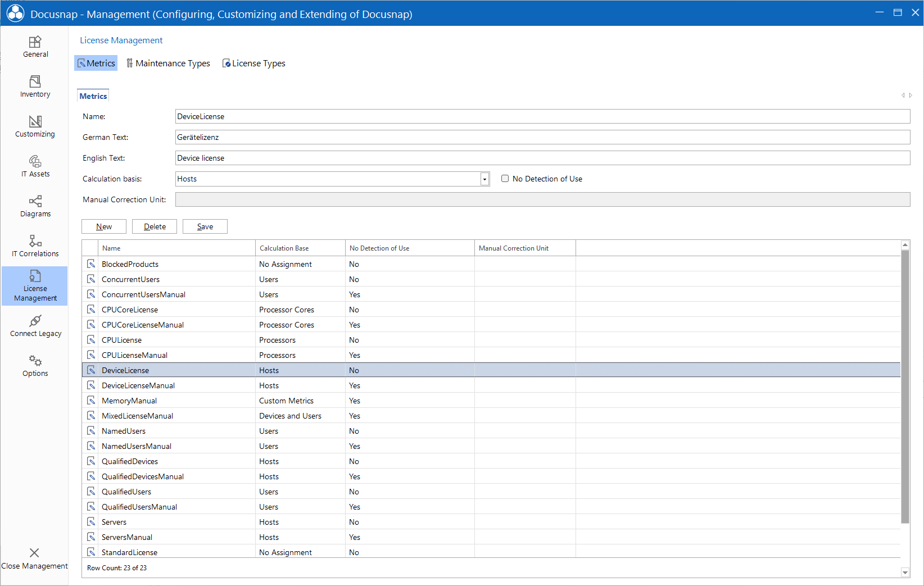
Task: Select the QualifiedUsers row name
Action: coord(126,492)
